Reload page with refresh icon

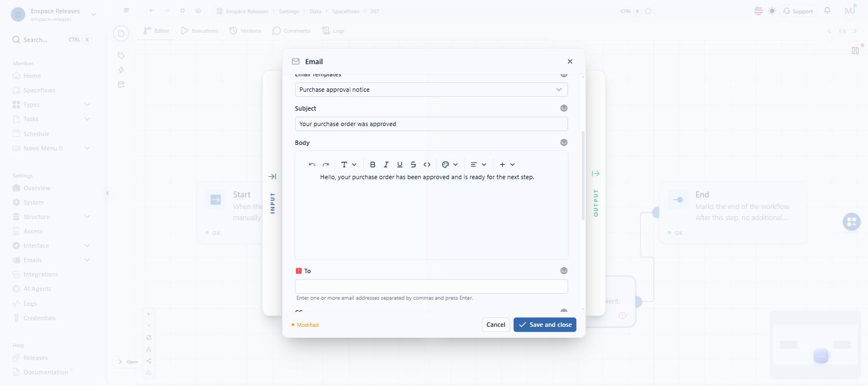point(183,11)
